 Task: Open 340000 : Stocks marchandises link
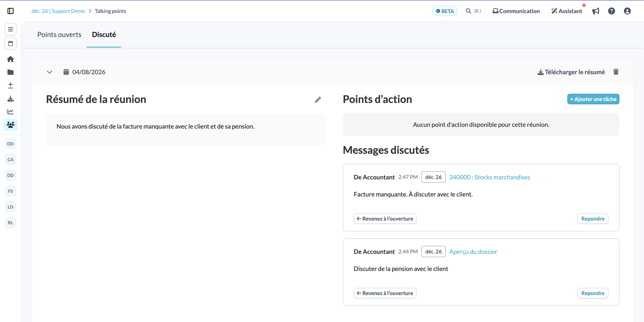(490, 177)
